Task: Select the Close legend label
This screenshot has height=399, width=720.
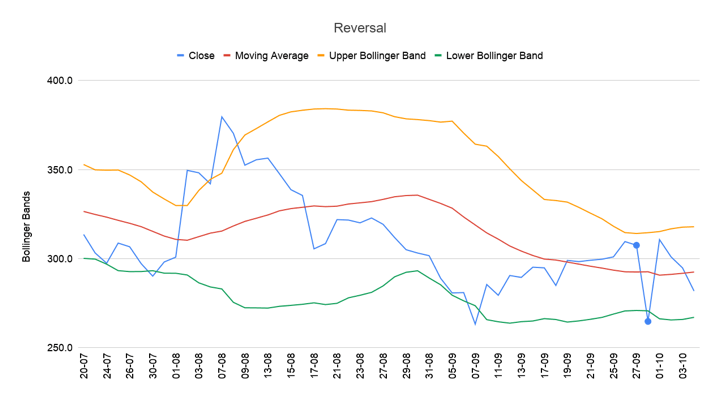Action: (x=202, y=56)
